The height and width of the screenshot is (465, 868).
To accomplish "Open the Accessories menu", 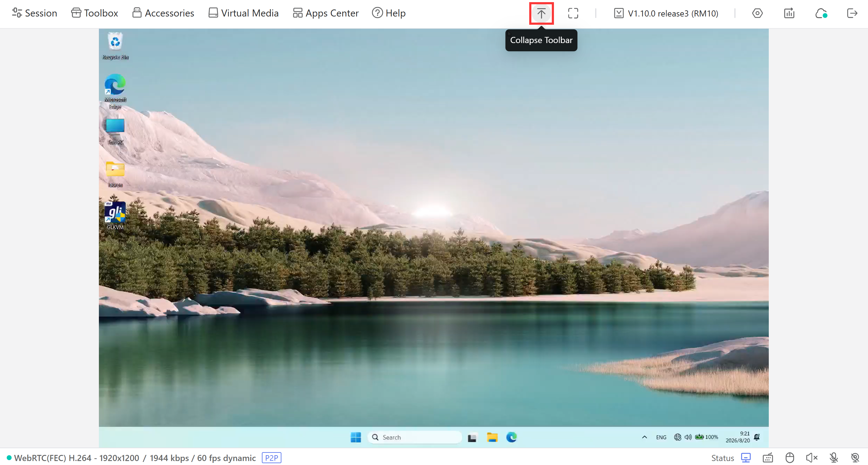I will tap(163, 13).
